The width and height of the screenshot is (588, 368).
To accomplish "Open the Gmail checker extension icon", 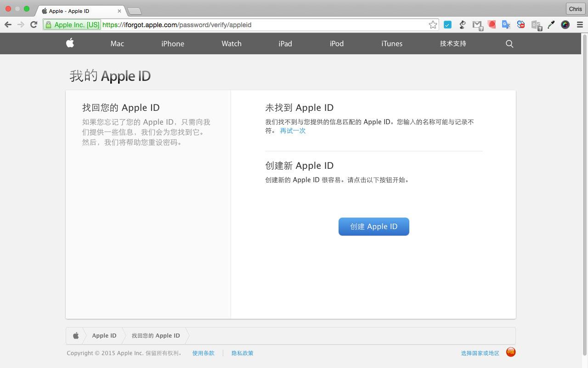I will (478, 25).
